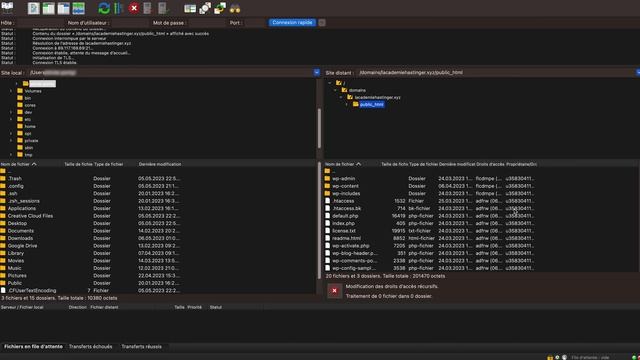The width and height of the screenshot is (640, 360).
Task: Select the Google Drive folder in local list
Action: (x=22, y=246)
